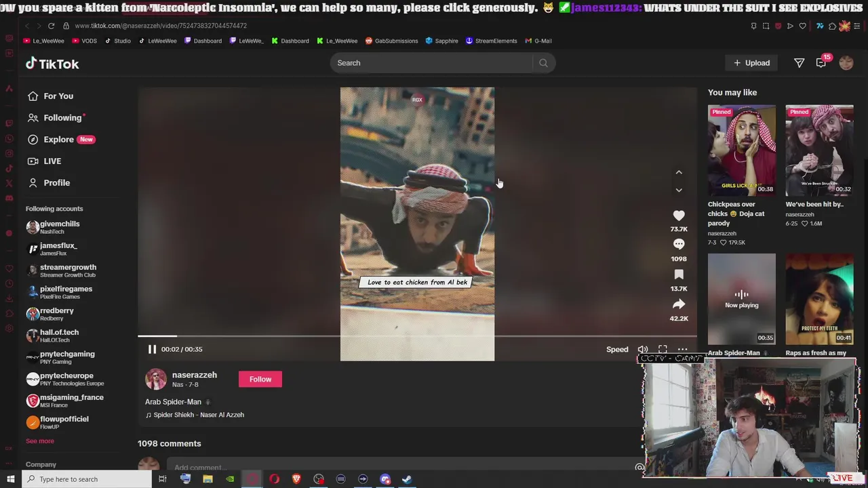Pause the video playback

(152, 349)
